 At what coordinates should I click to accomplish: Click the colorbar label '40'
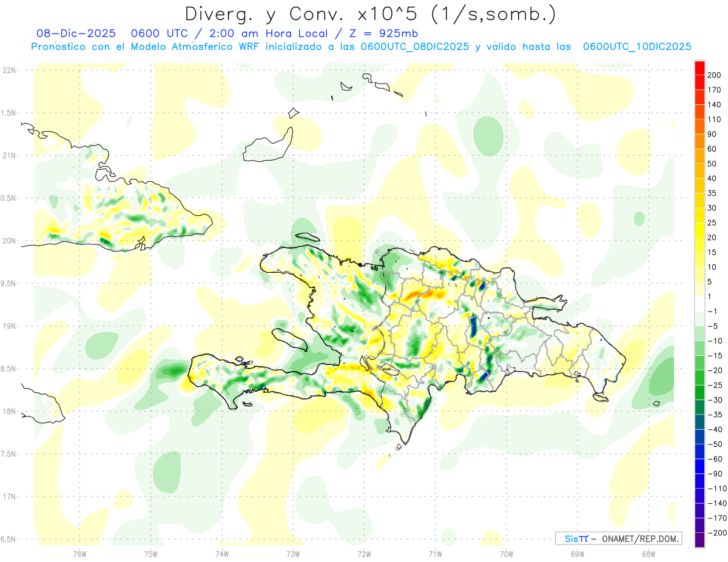click(x=712, y=179)
